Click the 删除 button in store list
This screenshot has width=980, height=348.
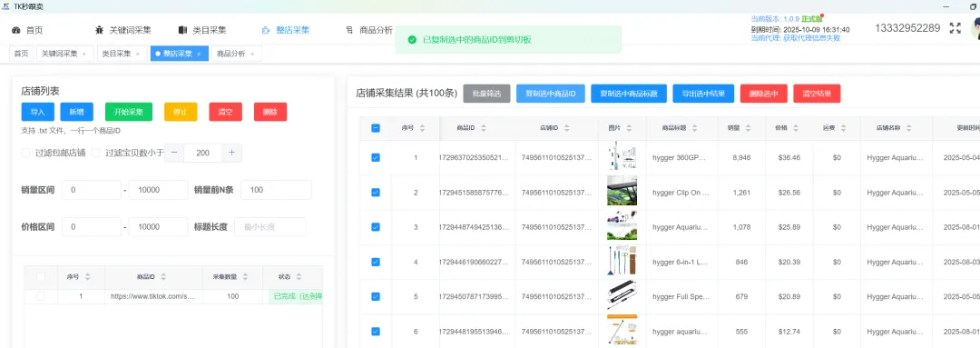[x=270, y=112]
